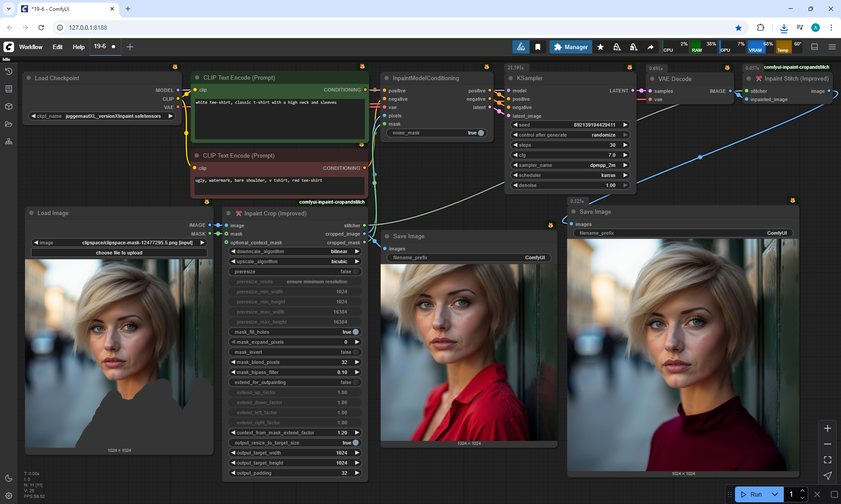Screen dimensions: 841x504
Task: Open the node library cube icon
Action: tap(9, 106)
